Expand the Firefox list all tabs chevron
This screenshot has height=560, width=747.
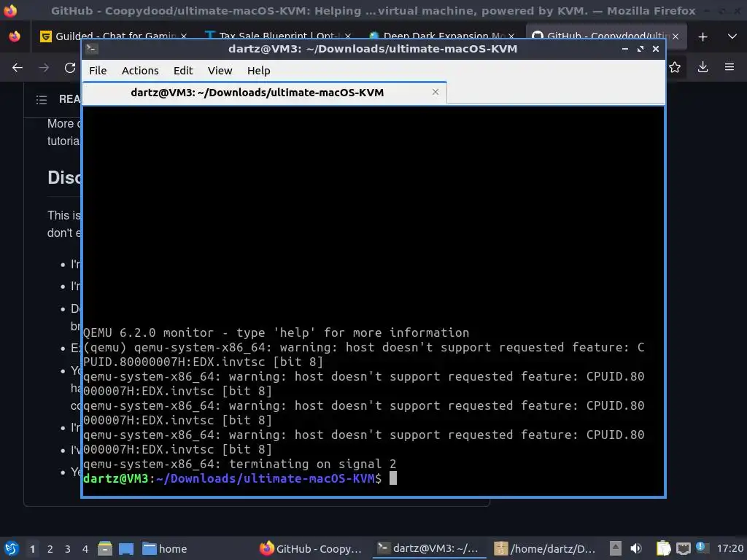click(732, 36)
